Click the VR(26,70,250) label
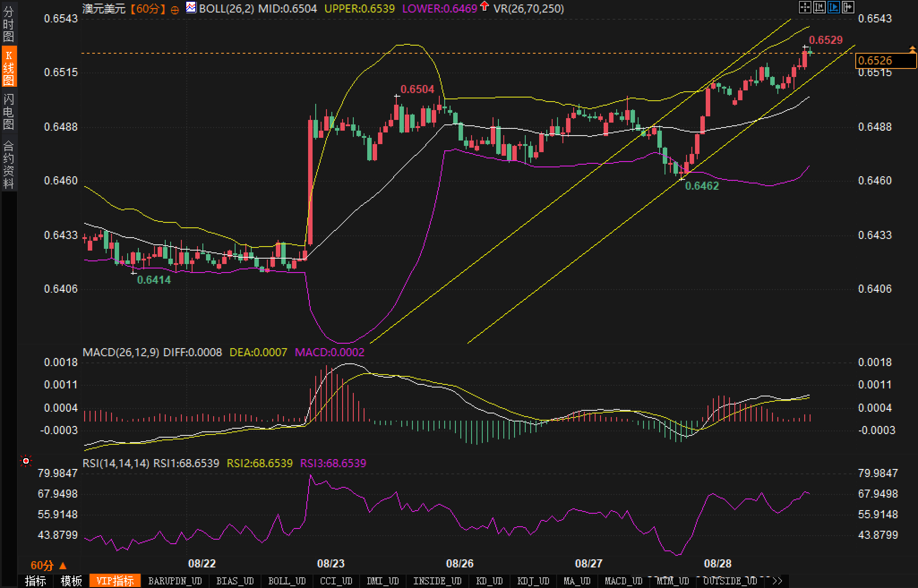Viewport: 918px width, 588px height. point(528,9)
